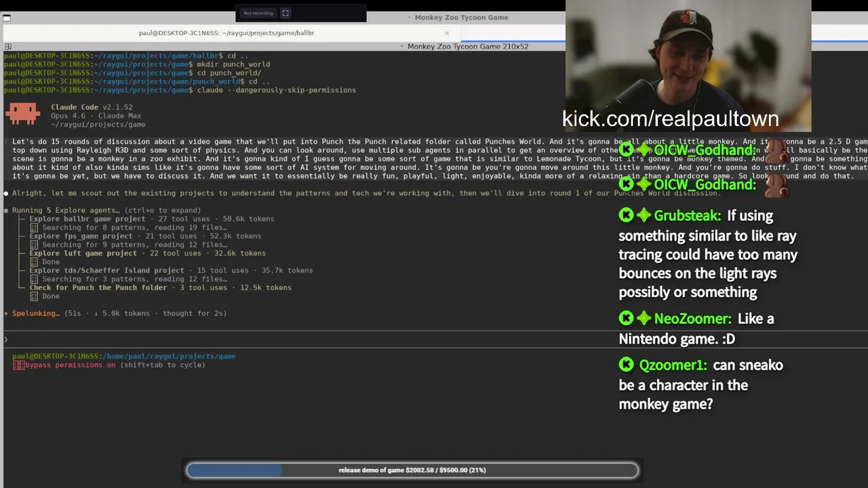Screen dimensions: 868x488
Task: Click the Kick badge beside Qzoomer1
Action: click(626, 365)
